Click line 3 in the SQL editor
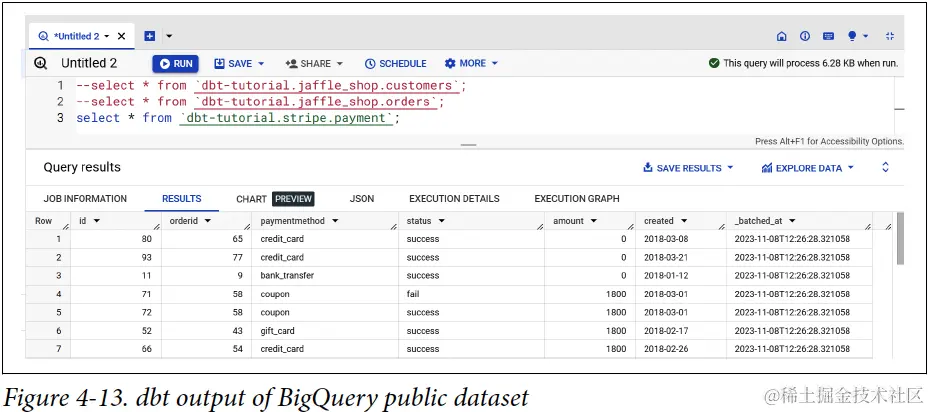 [238, 118]
